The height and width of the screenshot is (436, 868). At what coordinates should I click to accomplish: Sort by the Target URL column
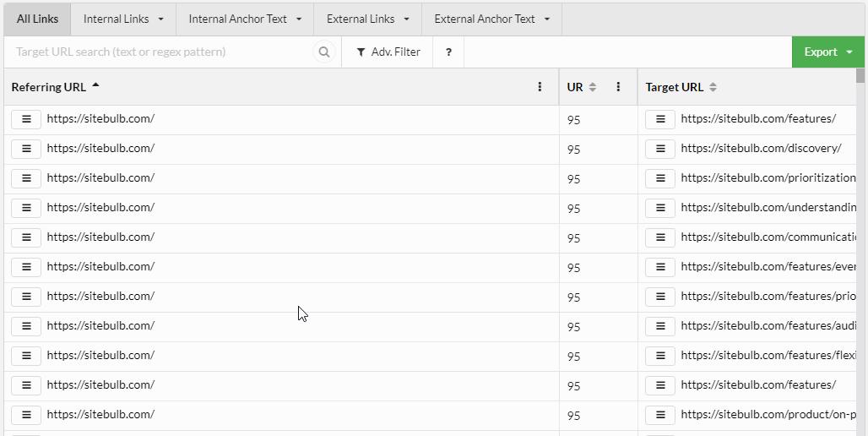click(x=681, y=87)
